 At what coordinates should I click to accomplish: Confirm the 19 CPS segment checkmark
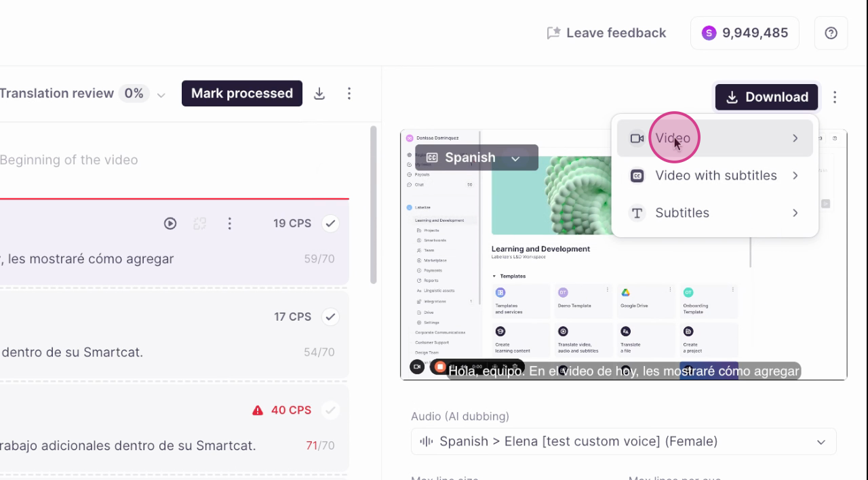pyautogui.click(x=330, y=223)
